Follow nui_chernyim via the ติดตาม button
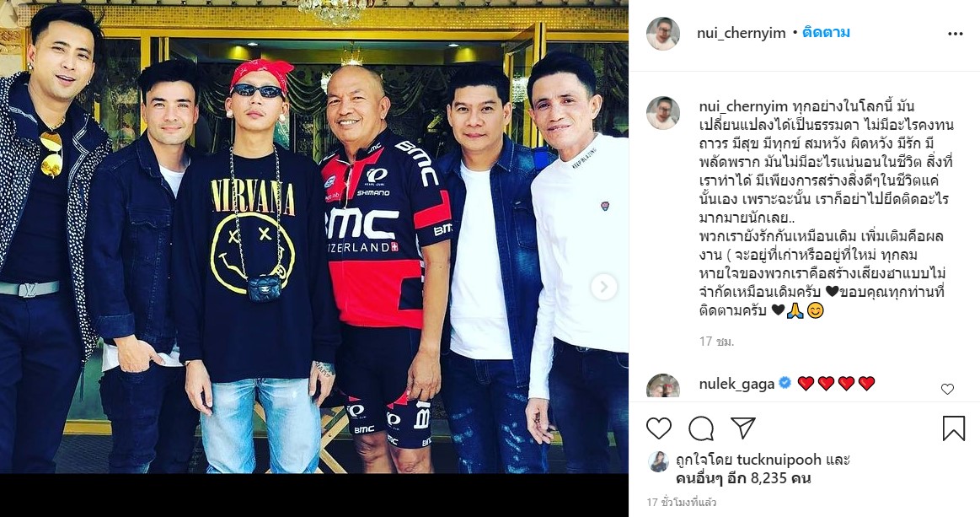980x517 pixels. coord(826,33)
